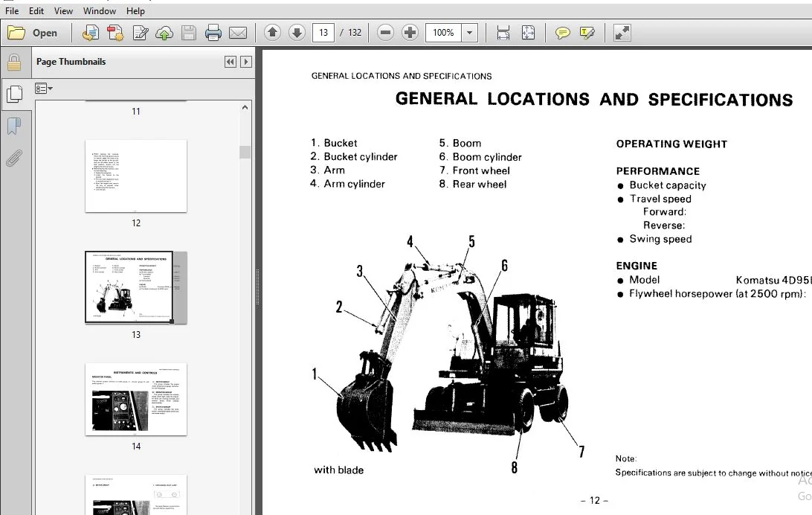
Task: Go to previous page arrow
Action: pyautogui.click(x=272, y=33)
